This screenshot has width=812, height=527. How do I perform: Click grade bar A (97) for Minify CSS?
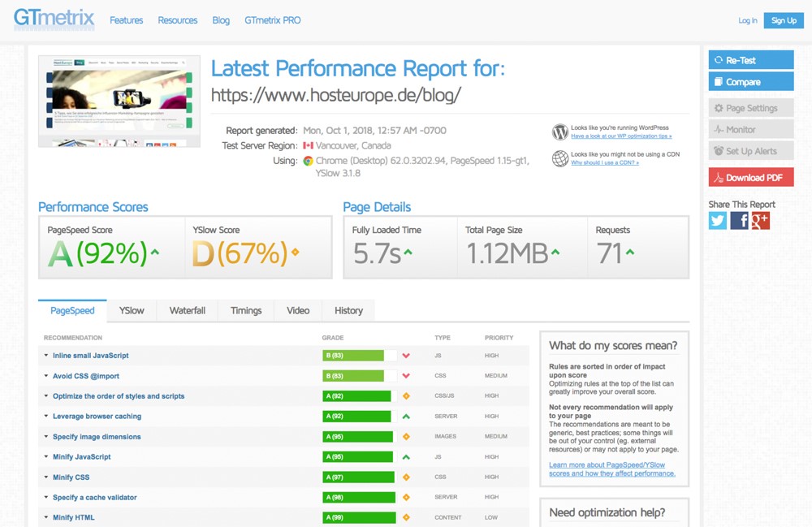click(x=360, y=477)
